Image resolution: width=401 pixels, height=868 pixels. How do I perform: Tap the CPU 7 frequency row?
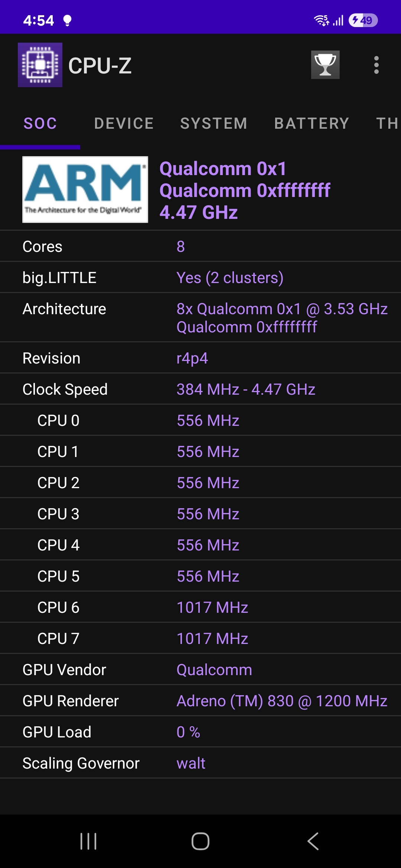200,638
